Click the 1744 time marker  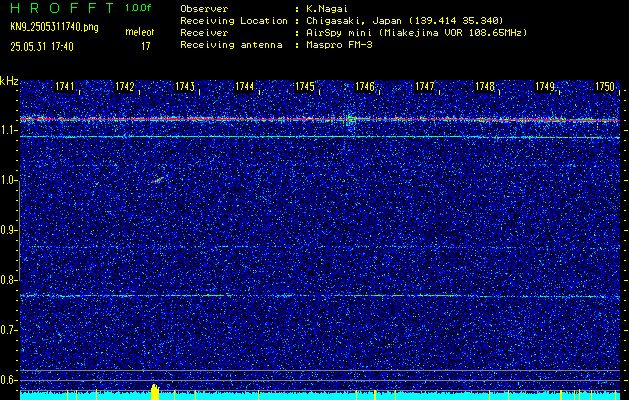click(244, 86)
